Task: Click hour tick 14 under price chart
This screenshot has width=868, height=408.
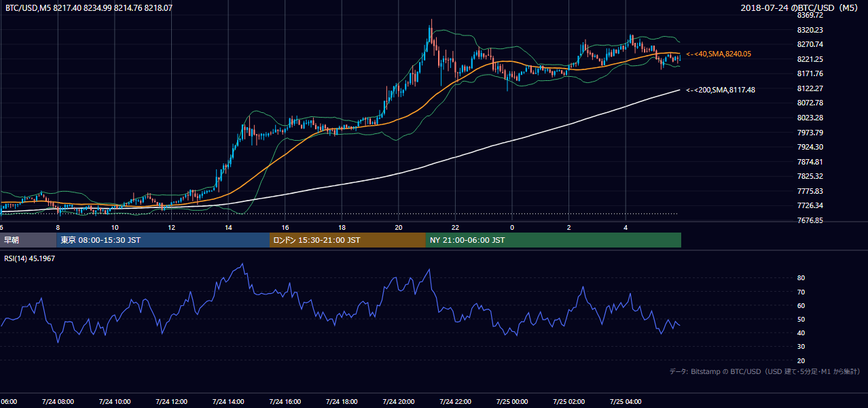Action: click(x=228, y=227)
